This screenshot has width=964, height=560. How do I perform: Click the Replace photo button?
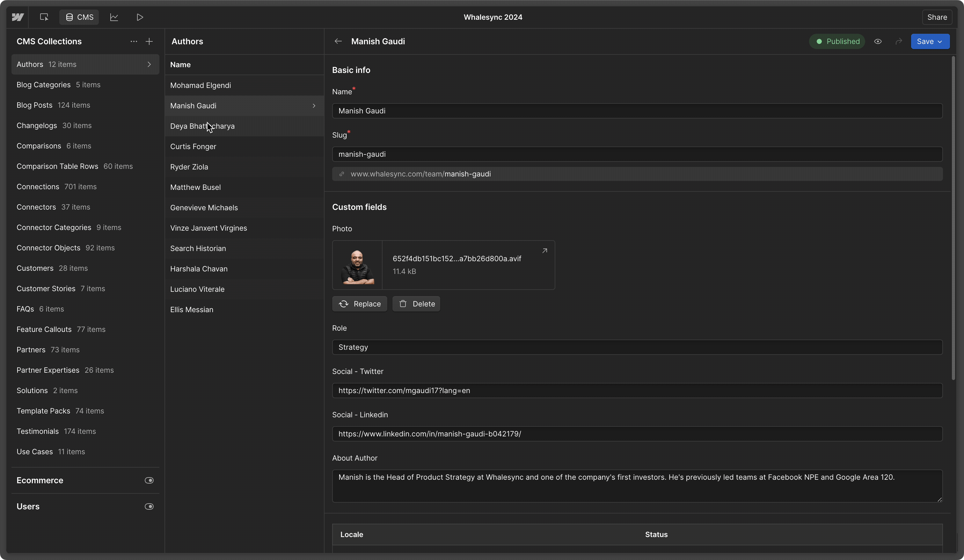pos(360,304)
